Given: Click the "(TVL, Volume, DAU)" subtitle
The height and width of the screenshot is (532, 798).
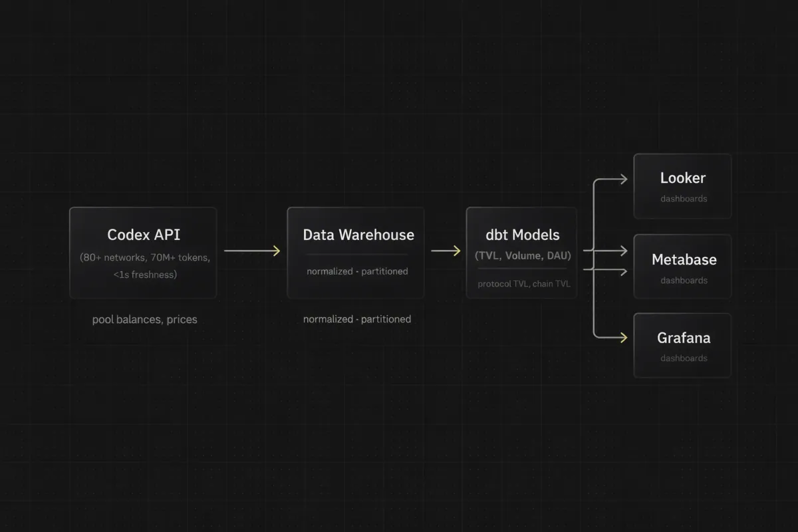Looking at the screenshot, I should pos(523,255).
